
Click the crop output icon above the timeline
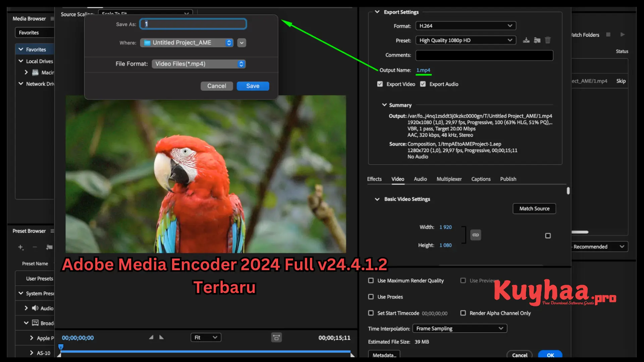pos(276,338)
